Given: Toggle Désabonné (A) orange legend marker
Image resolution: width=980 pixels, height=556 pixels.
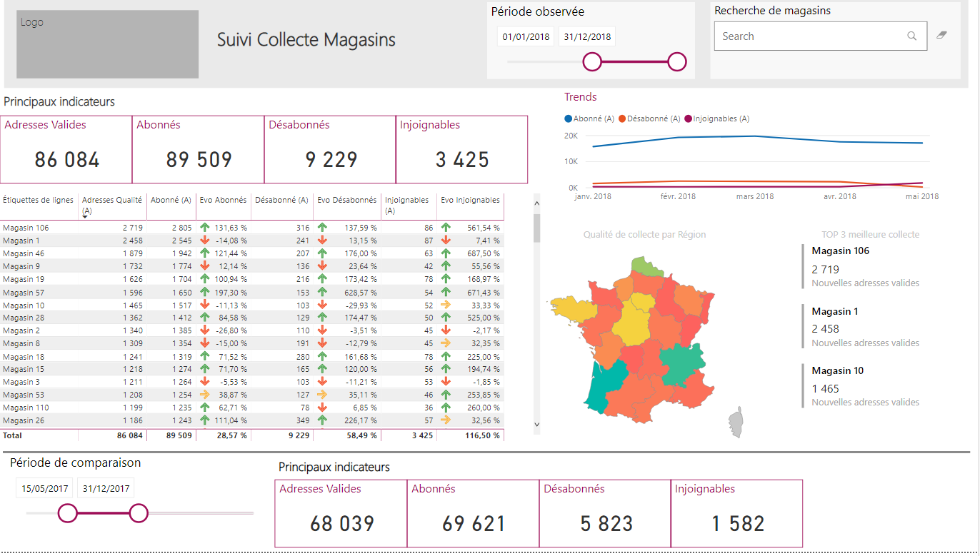Looking at the screenshot, I should point(622,118).
